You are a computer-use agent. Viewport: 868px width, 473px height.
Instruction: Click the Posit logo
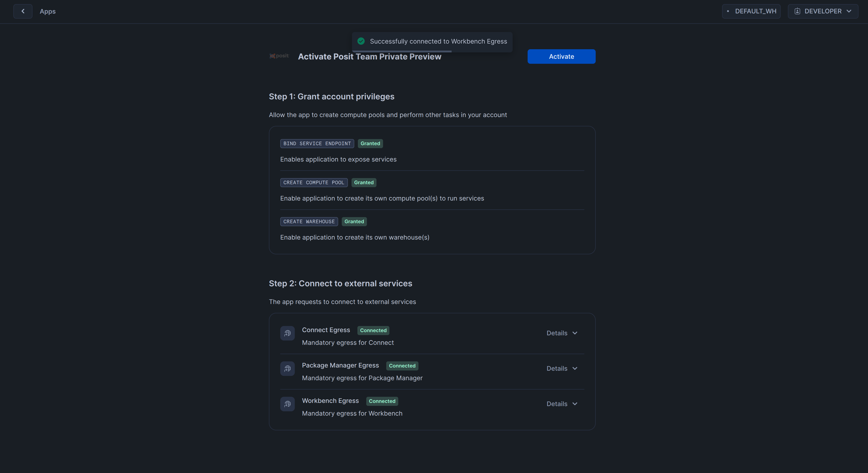click(279, 56)
